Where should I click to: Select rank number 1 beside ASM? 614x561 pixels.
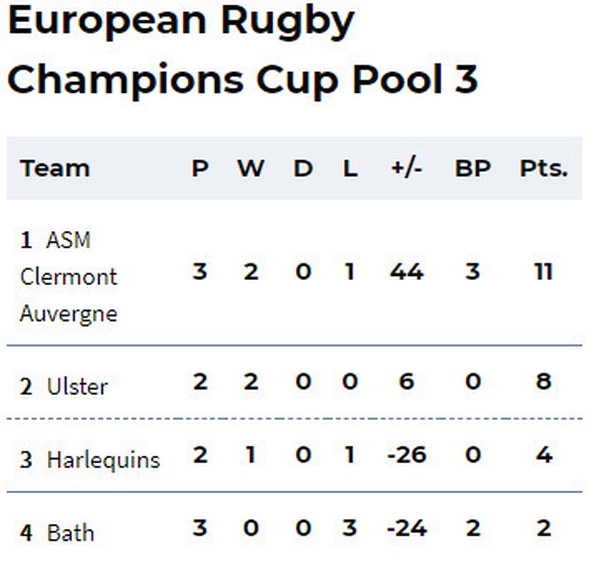pos(26,240)
